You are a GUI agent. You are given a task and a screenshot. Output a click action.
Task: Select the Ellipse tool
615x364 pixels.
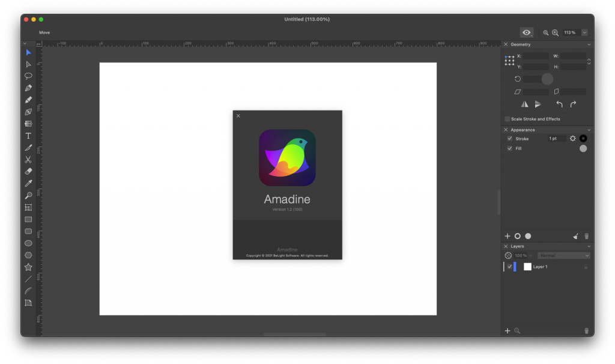28,243
